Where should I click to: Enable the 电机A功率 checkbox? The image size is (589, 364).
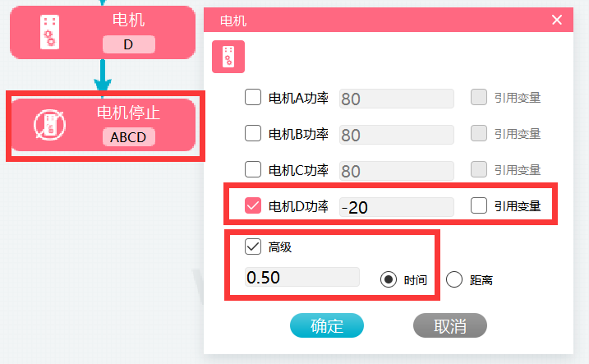(253, 97)
